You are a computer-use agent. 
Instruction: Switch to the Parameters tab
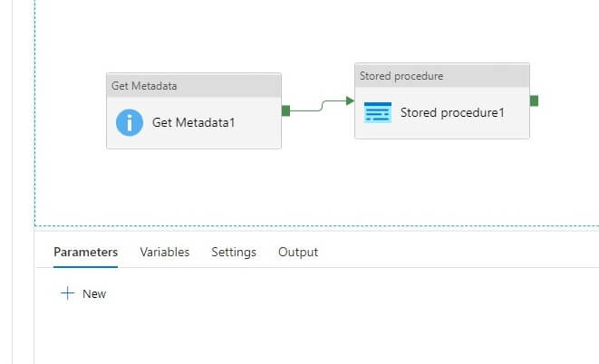85,252
